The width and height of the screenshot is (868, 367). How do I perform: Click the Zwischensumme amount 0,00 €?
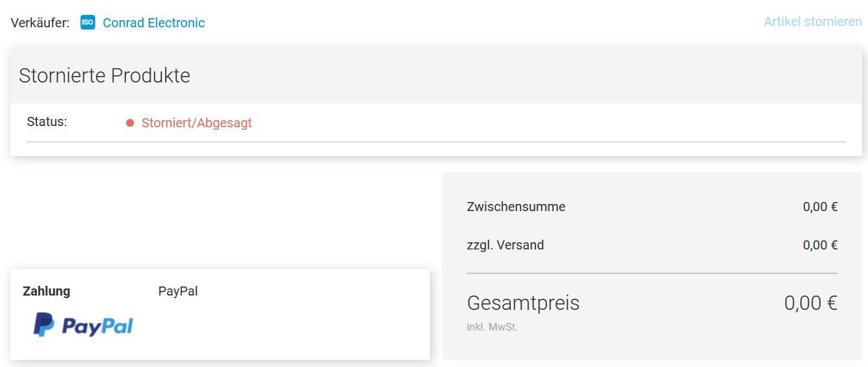point(820,207)
